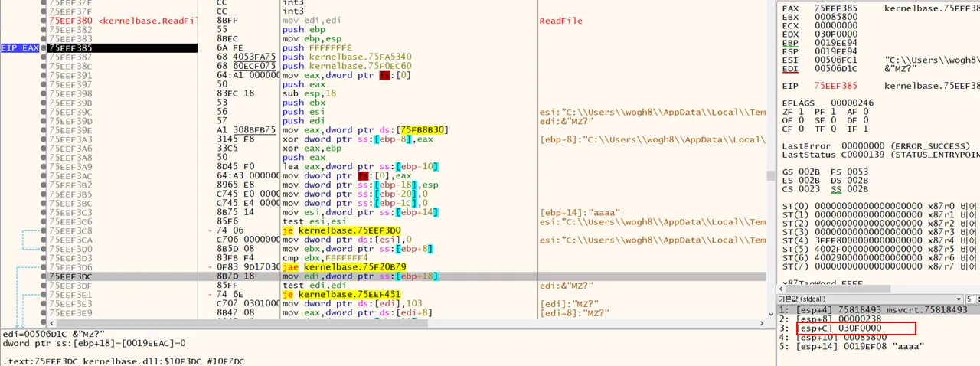This screenshot has width=980, height=366.
Task: Click opcode bytes 83EC 18
Action: pos(235,94)
